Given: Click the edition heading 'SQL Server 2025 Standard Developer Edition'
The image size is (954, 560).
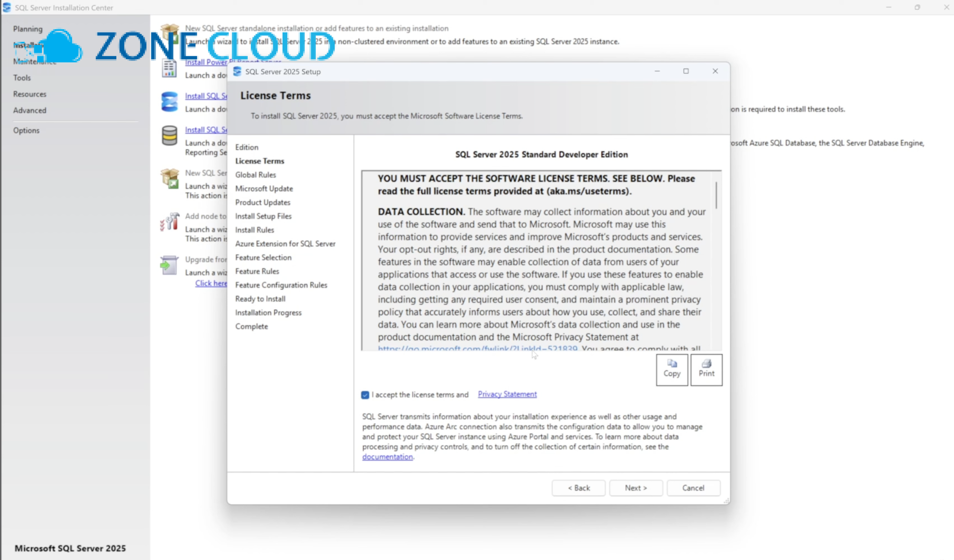Looking at the screenshot, I should [x=541, y=155].
